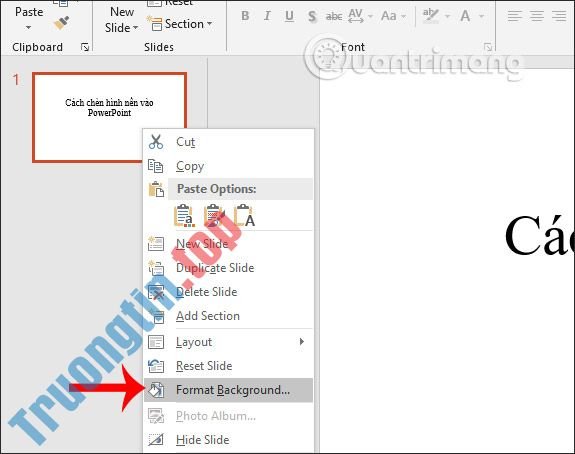Screen dimensions: 575x454
Task: Click the Keep Text Only paste icon
Action: click(244, 215)
